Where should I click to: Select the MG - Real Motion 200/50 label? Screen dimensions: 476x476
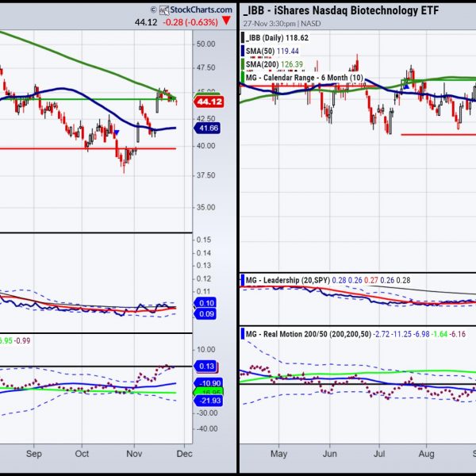click(x=309, y=334)
